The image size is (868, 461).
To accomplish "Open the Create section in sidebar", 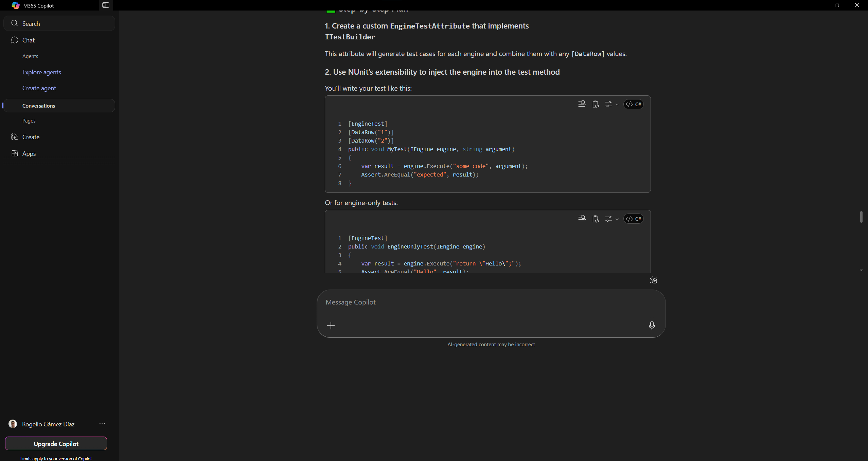I will pyautogui.click(x=31, y=137).
